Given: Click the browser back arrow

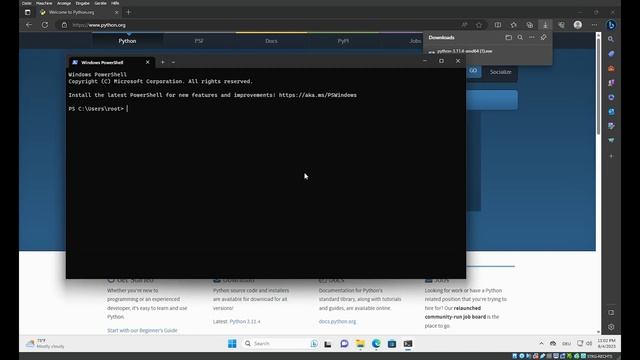Looking at the screenshot, I should point(29,25).
